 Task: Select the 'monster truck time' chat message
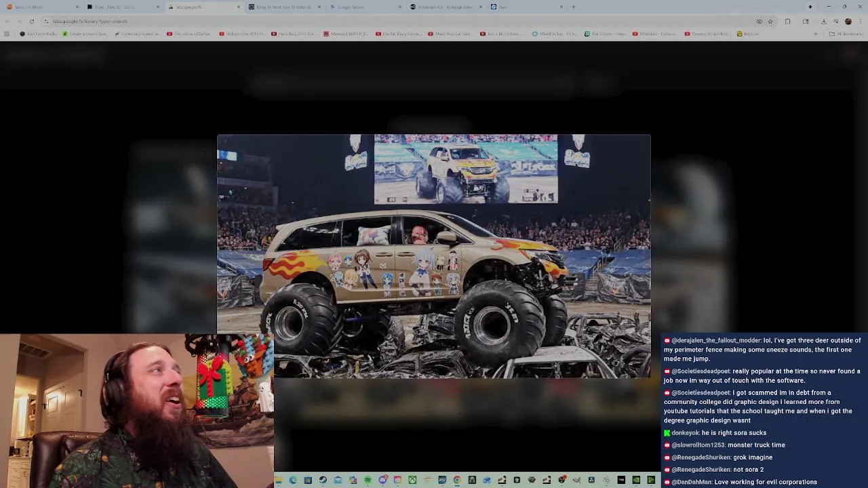click(755, 445)
